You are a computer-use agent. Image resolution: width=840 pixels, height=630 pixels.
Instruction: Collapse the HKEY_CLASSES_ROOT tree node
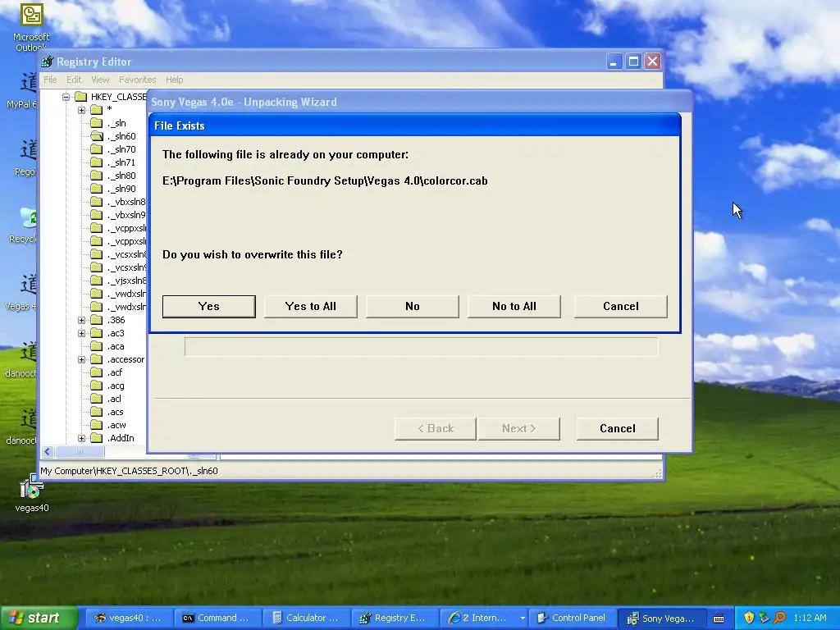[x=66, y=97]
